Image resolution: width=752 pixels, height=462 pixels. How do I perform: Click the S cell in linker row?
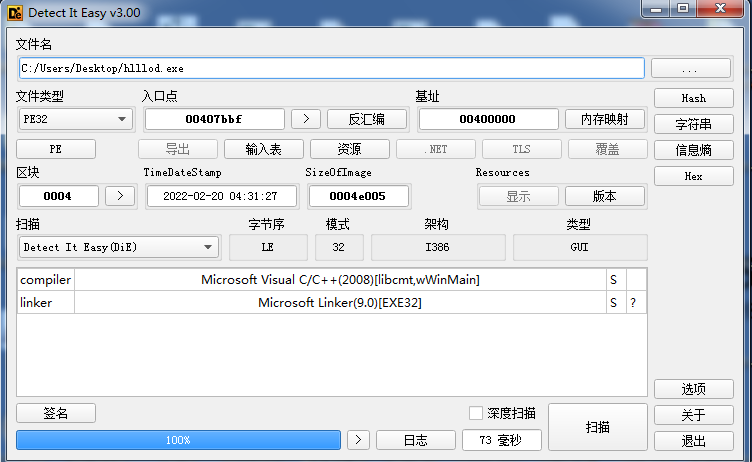tap(616, 303)
